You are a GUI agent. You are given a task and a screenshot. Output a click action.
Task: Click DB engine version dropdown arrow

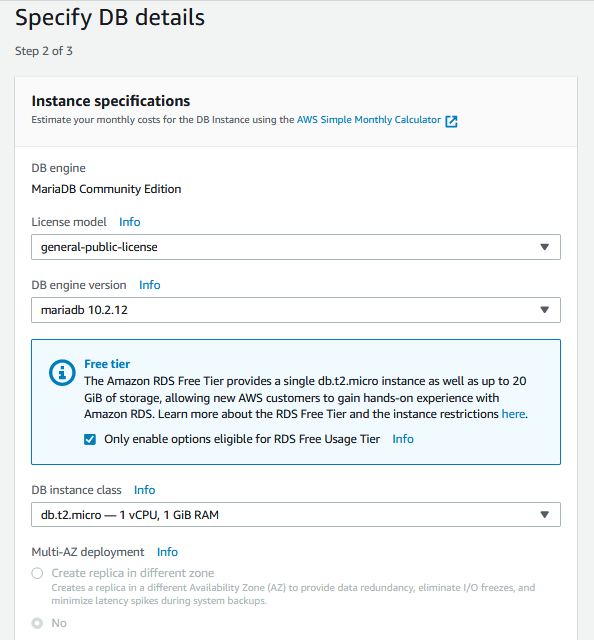click(x=544, y=310)
